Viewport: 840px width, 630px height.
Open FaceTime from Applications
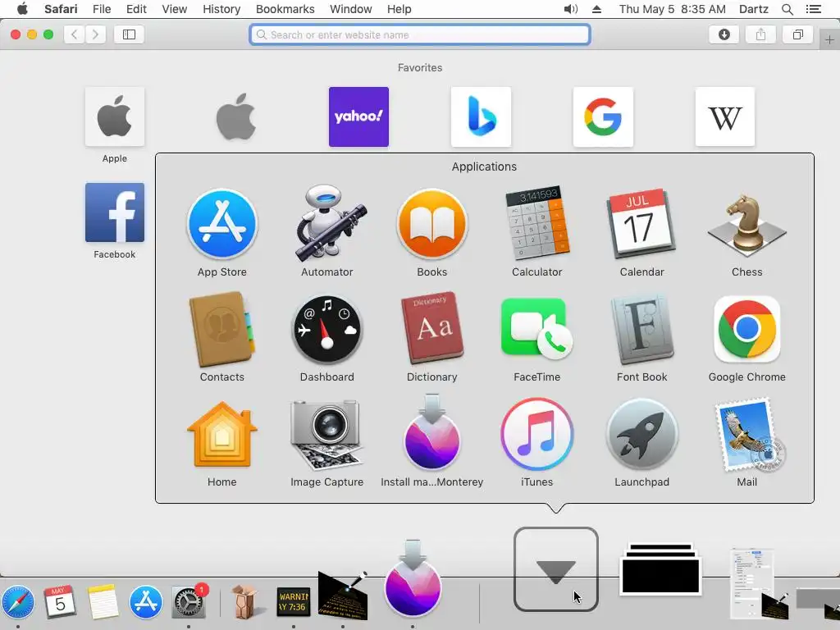pos(536,329)
